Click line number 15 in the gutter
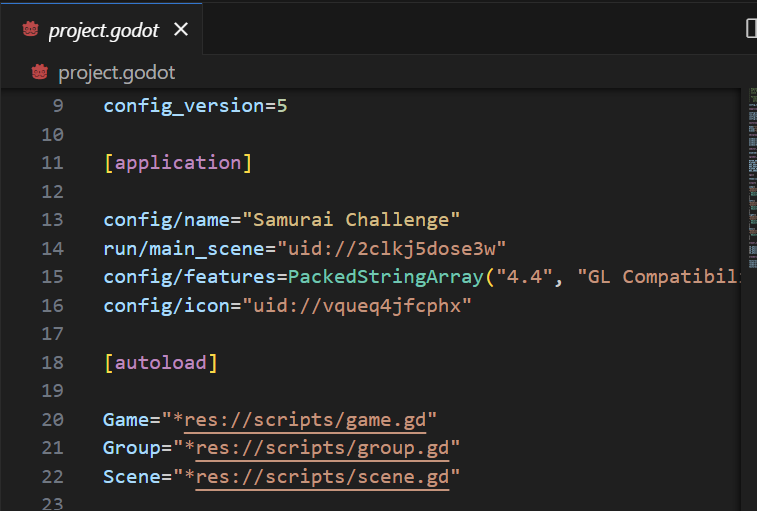Image resolution: width=757 pixels, height=511 pixels. coord(53,277)
